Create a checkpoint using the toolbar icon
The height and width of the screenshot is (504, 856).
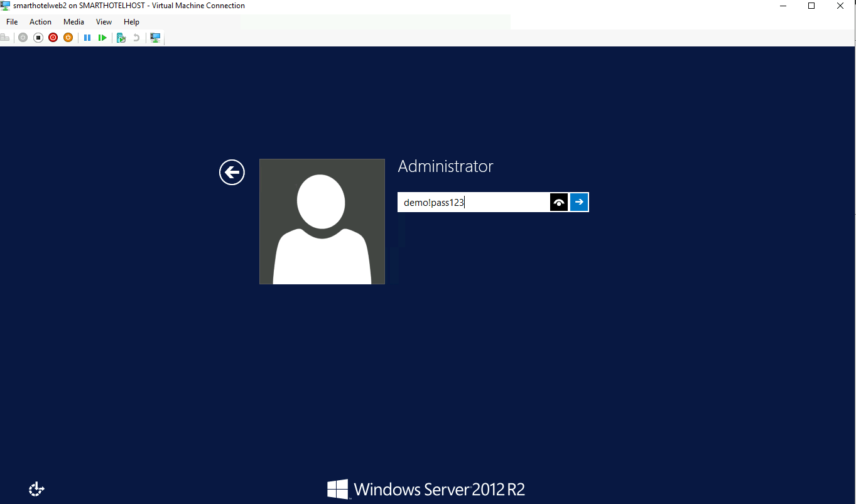point(121,38)
